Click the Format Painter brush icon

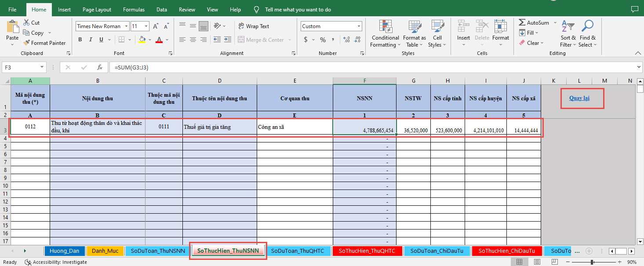[26, 43]
